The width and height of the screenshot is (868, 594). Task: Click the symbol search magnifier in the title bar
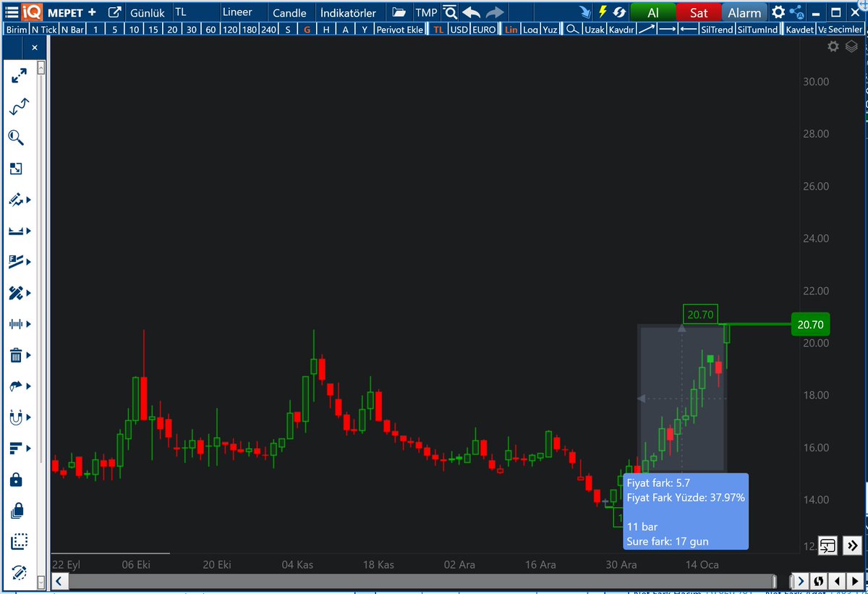click(x=450, y=12)
